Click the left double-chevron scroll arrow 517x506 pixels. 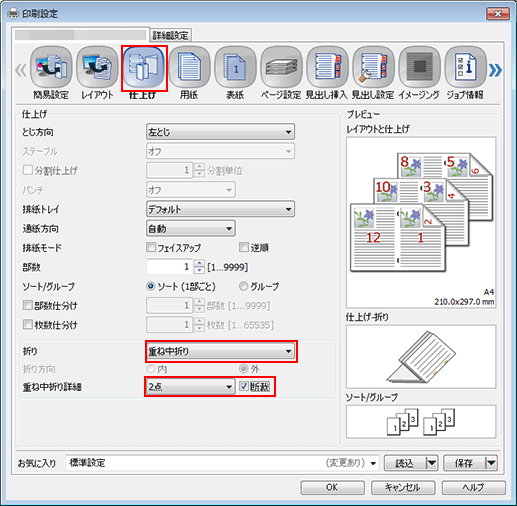(21, 70)
